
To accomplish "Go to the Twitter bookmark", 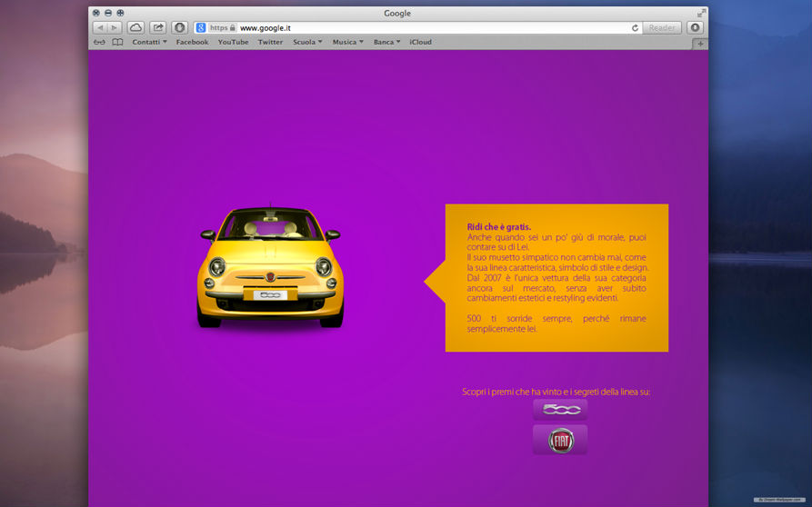I will coord(270,42).
